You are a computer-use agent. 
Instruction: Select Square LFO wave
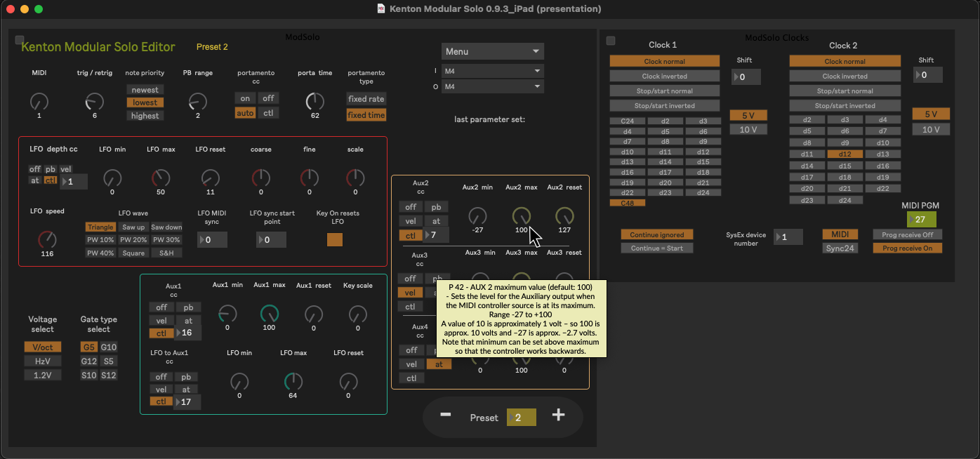[133, 253]
